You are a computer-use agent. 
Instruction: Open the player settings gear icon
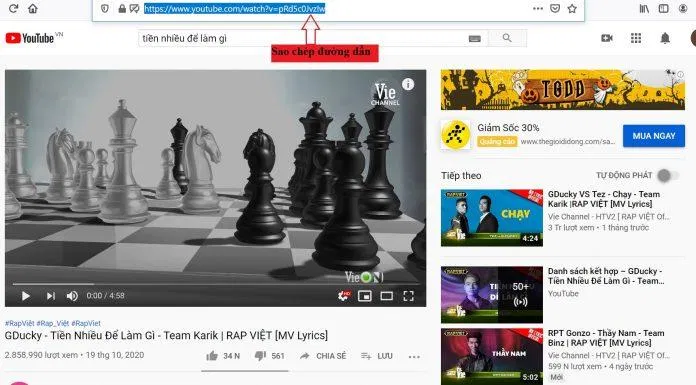[344, 296]
